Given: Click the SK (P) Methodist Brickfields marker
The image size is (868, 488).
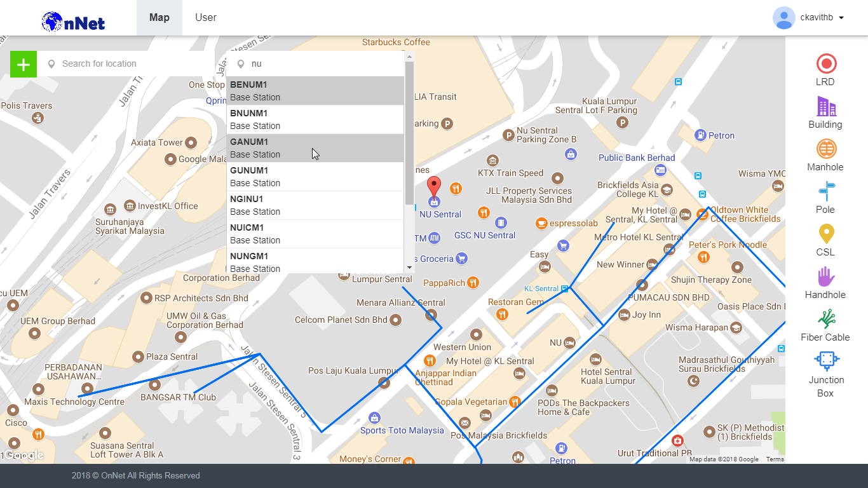Looking at the screenshot, I should tap(709, 432).
